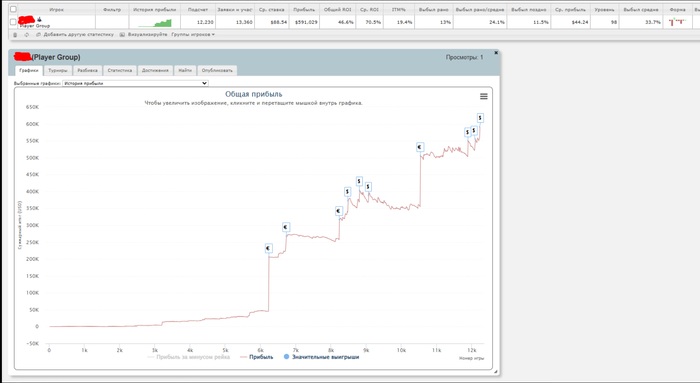This screenshot has width=700, height=383.
Task: Sort by the 'Выбыл поздно' column header
Action: (x=529, y=9)
